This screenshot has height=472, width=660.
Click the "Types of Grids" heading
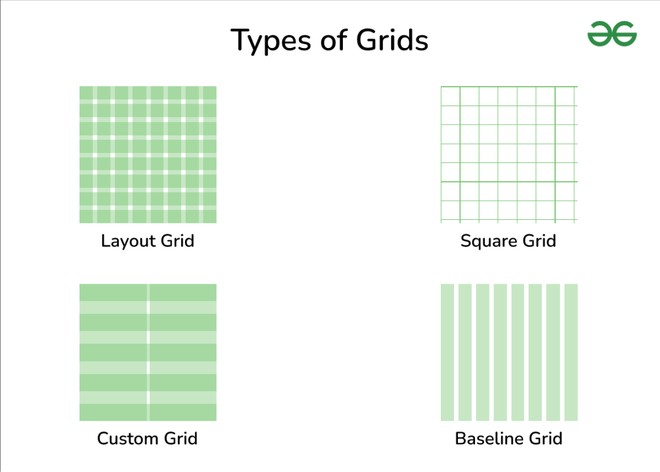point(329,40)
